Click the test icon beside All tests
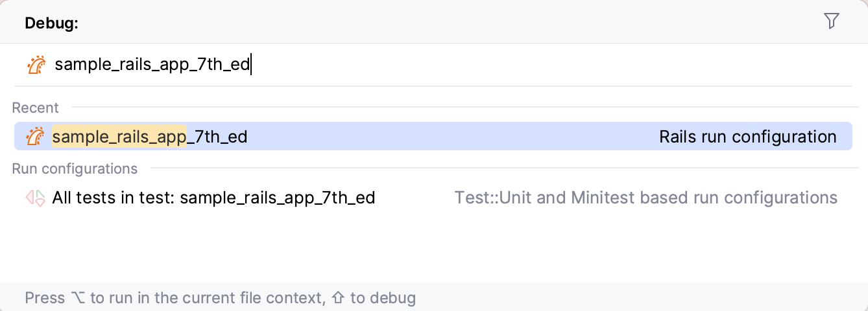Viewport: 868px width, 311px height. point(35,198)
